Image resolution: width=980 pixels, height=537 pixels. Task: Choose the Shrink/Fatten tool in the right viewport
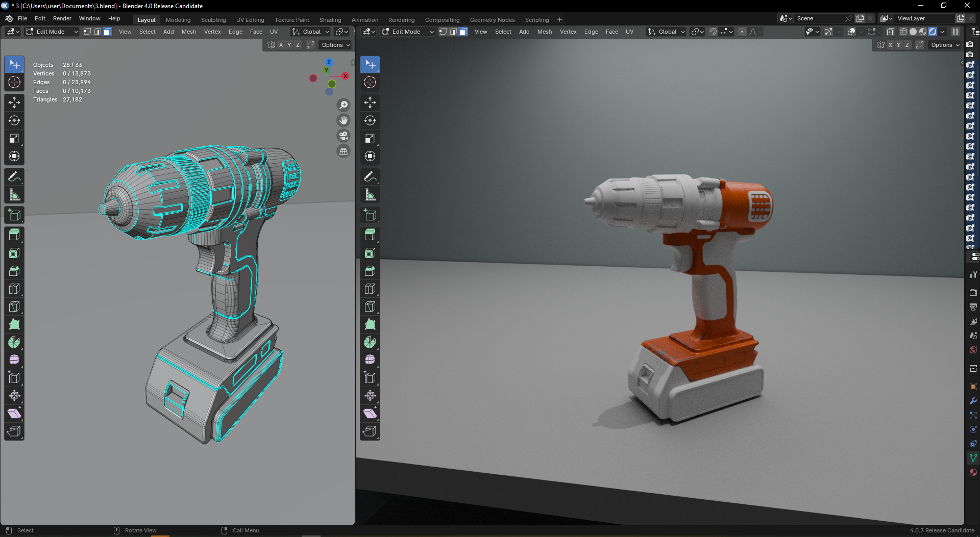tap(370, 396)
